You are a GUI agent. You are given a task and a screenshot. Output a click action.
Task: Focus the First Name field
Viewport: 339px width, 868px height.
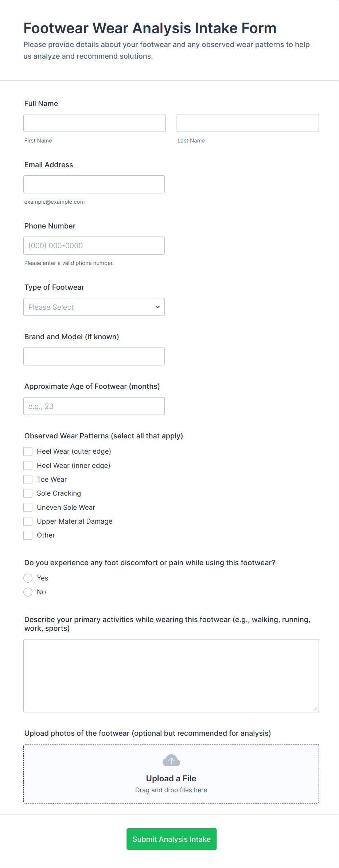pos(94,123)
